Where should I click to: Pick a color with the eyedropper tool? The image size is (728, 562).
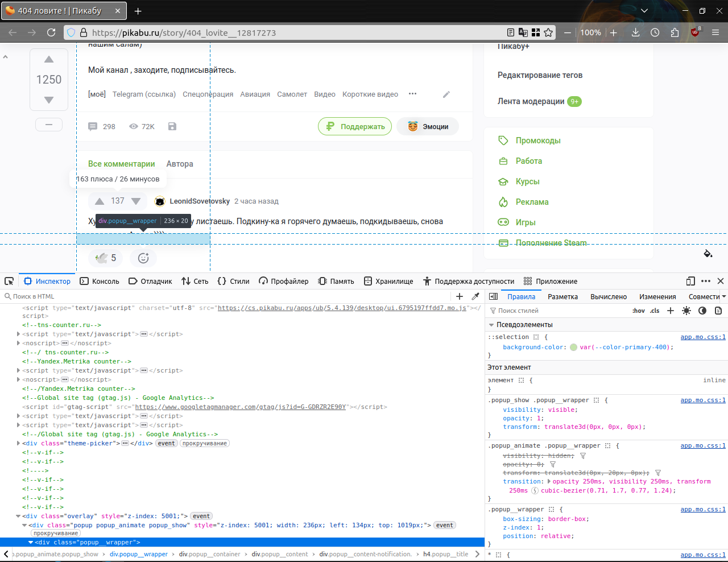475,296
